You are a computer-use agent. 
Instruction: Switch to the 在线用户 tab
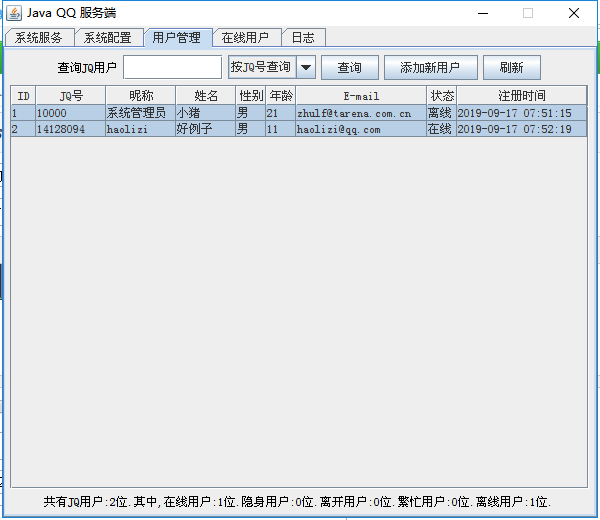[246, 37]
